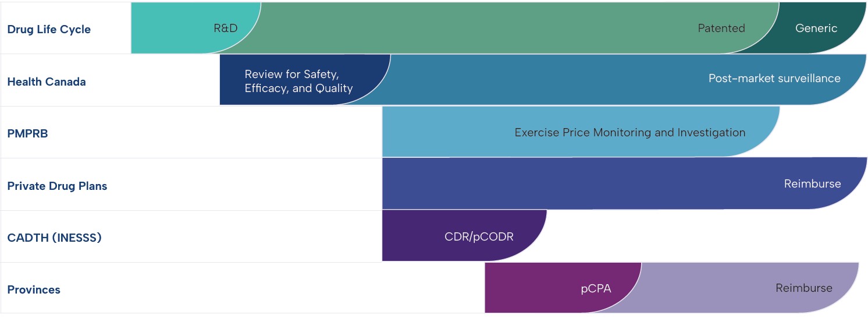Click blank area right of the PMPRB bar

tap(826, 132)
